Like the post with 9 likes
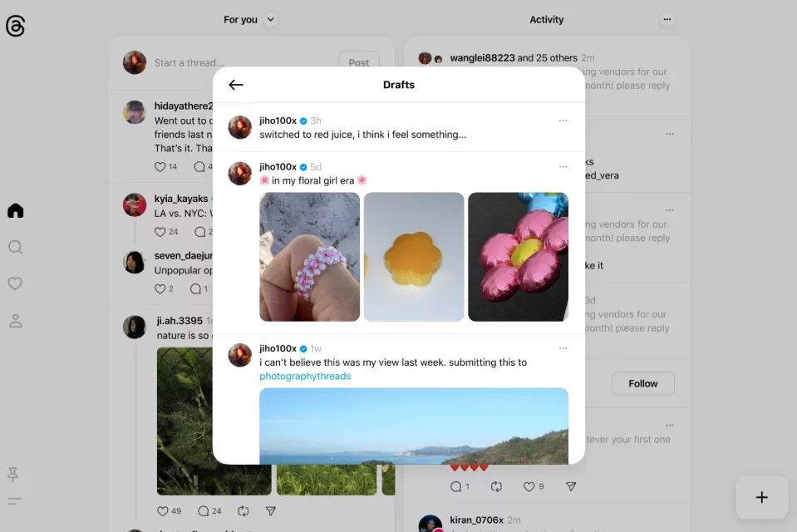This screenshot has height=532, width=797. [x=529, y=486]
